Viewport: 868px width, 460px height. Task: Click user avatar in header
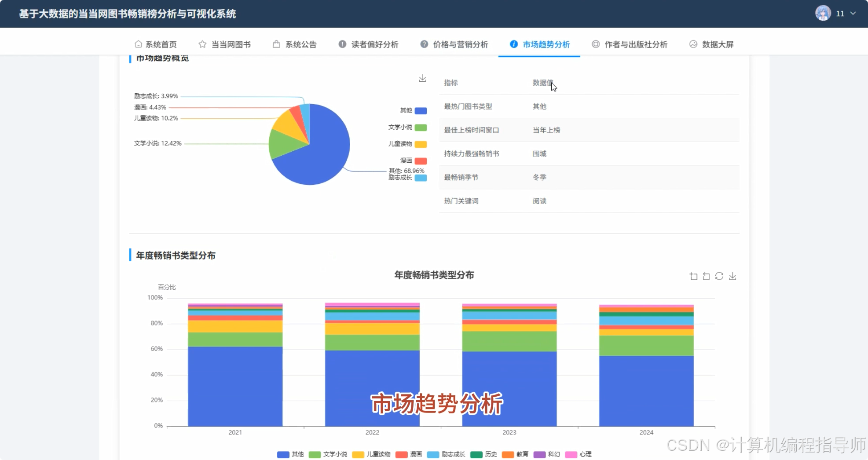click(823, 13)
